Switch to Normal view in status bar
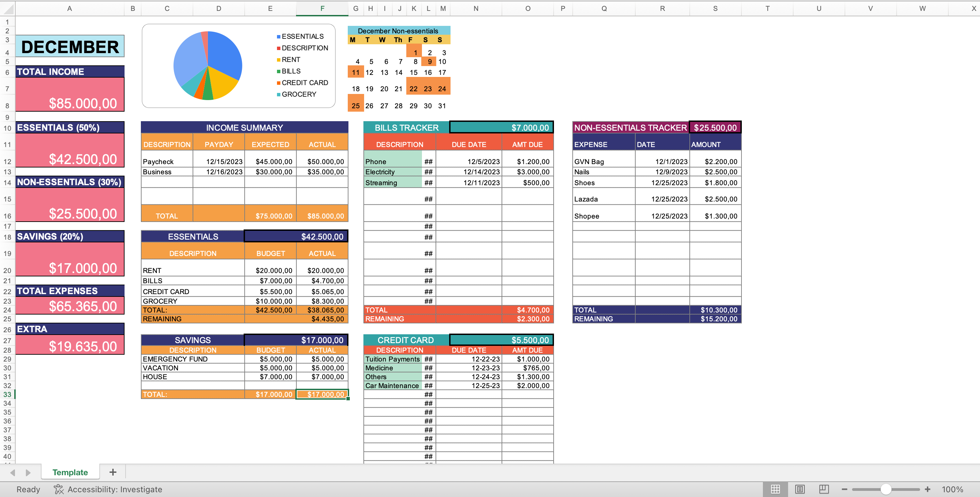The image size is (980, 497). click(x=776, y=489)
